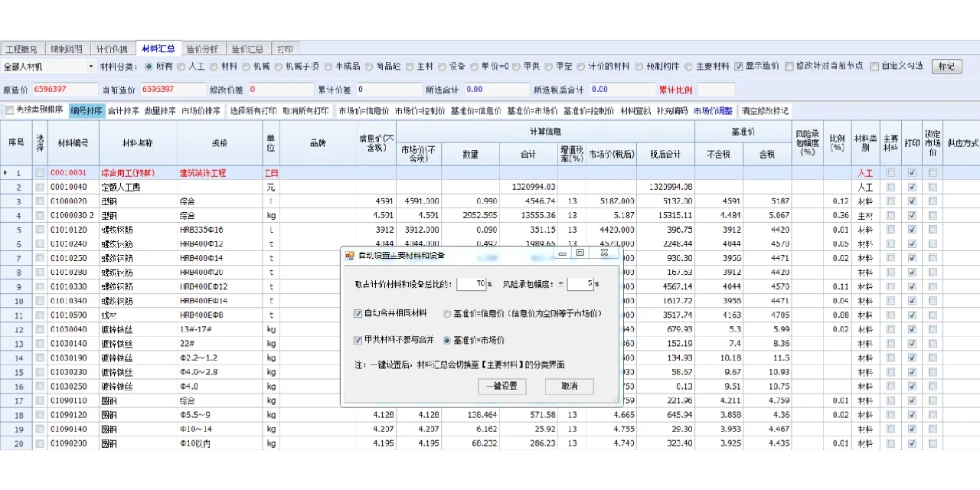Enable the 显示造价 checkbox
980x490 pixels.
pos(740,66)
